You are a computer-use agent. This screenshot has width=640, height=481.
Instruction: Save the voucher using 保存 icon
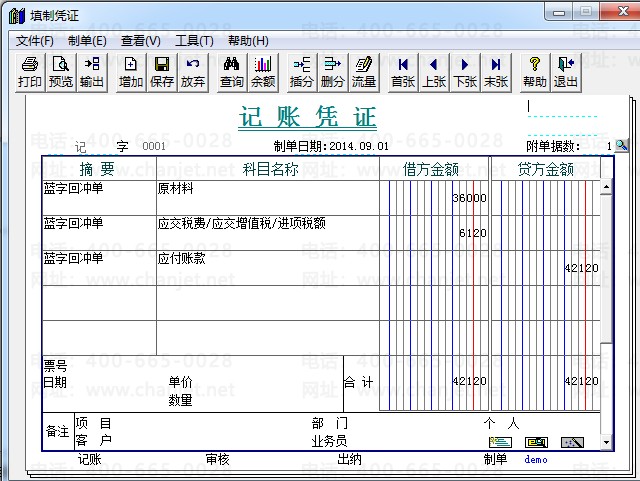(162, 72)
